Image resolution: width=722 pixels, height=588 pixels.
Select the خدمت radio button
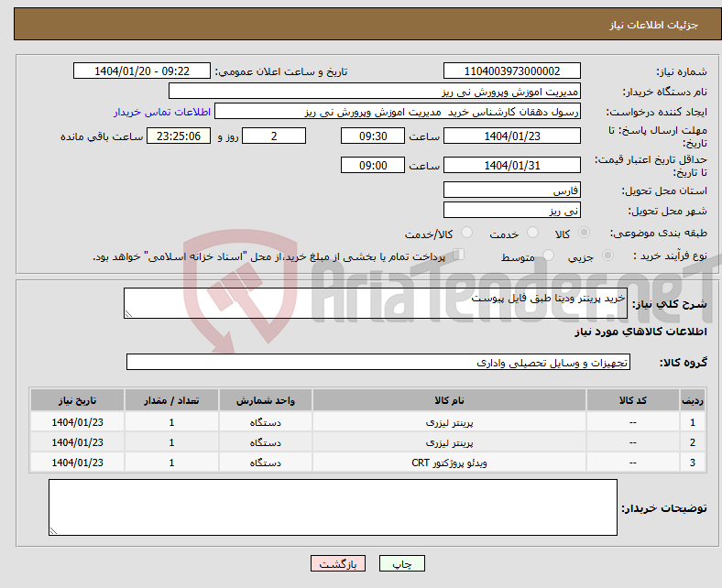tap(532, 233)
